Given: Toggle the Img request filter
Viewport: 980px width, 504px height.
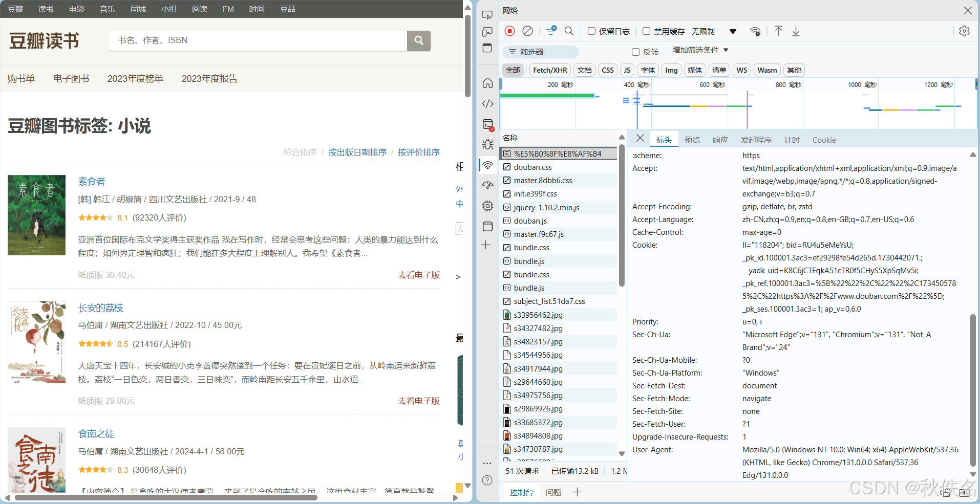Looking at the screenshot, I should click(671, 70).
